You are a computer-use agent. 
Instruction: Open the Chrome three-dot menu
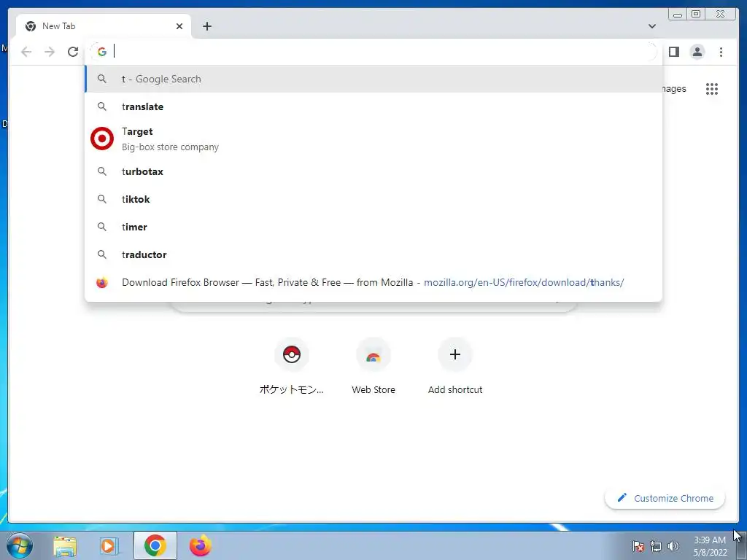(x=721, y=52)
